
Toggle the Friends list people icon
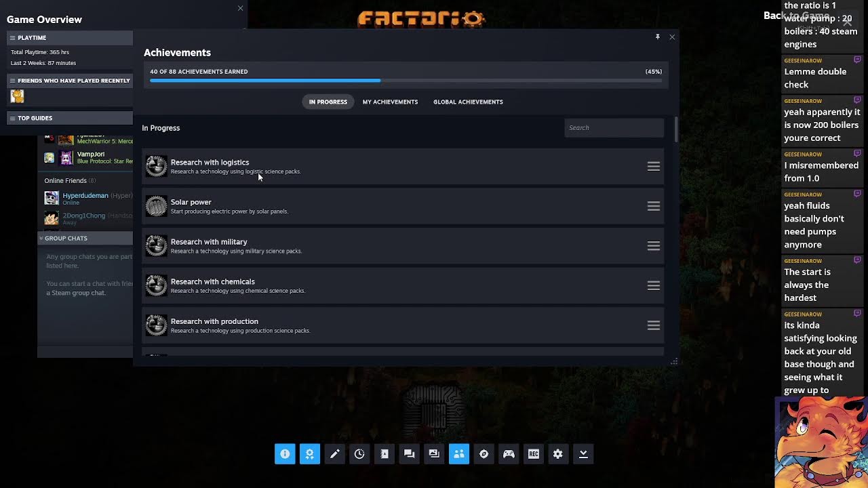[459, 454]
